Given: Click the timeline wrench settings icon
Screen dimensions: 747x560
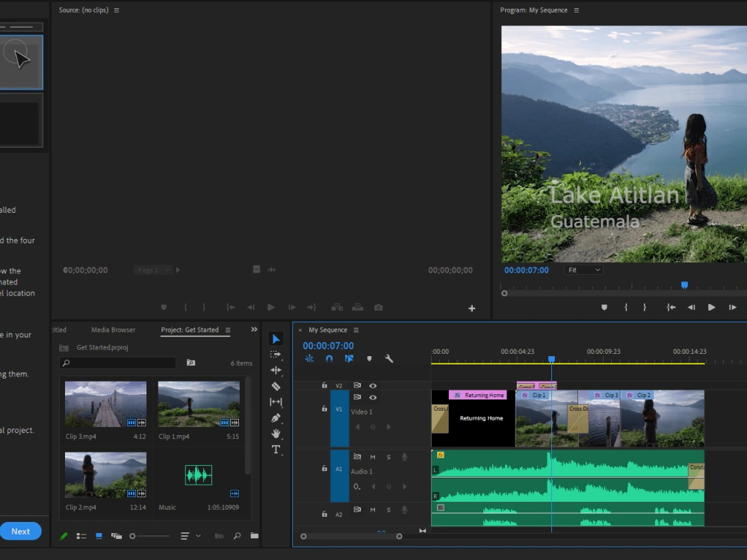Looking at the screenshot, I should pos(388,358).
